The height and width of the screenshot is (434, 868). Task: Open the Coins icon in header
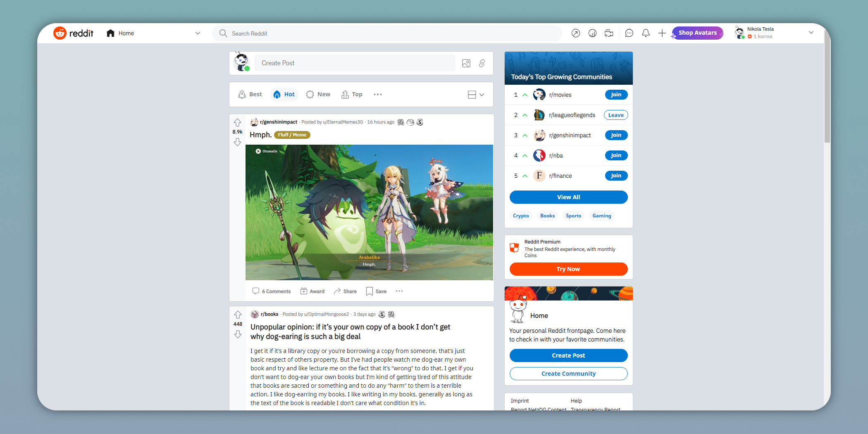coord(592,33)
